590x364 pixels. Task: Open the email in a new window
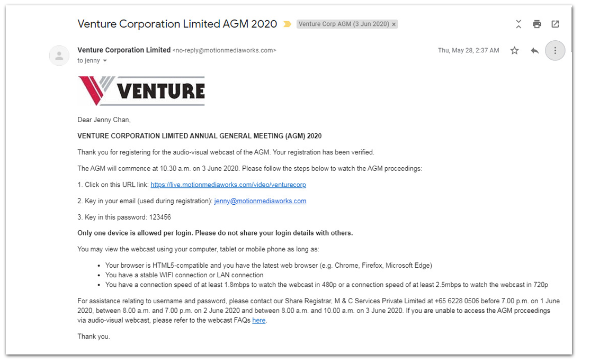coord(555,24)
